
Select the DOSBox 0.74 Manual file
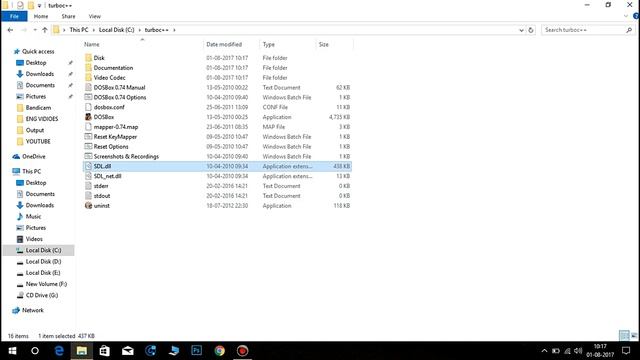pos(119,87)
